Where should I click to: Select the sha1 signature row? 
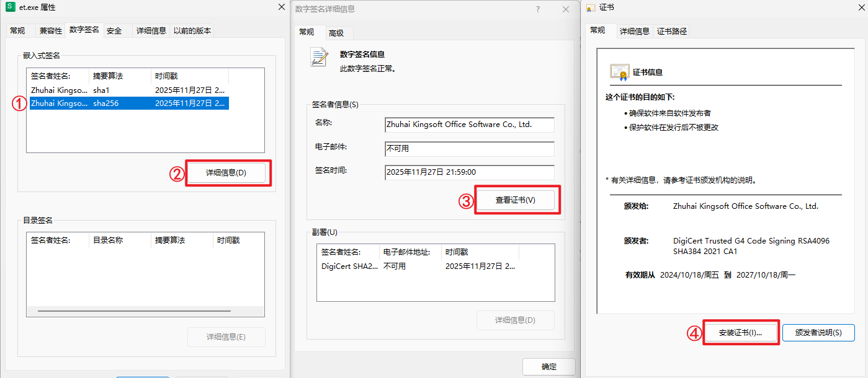tap(128, 90)
